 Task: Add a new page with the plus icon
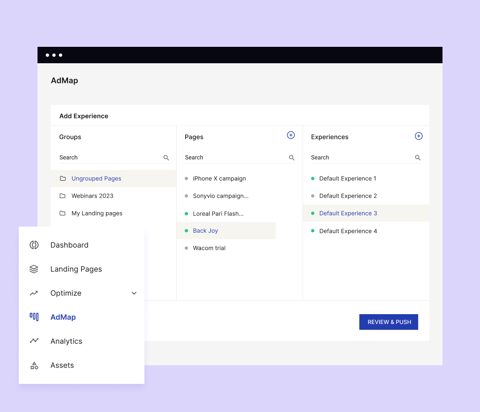pos(291,135)
